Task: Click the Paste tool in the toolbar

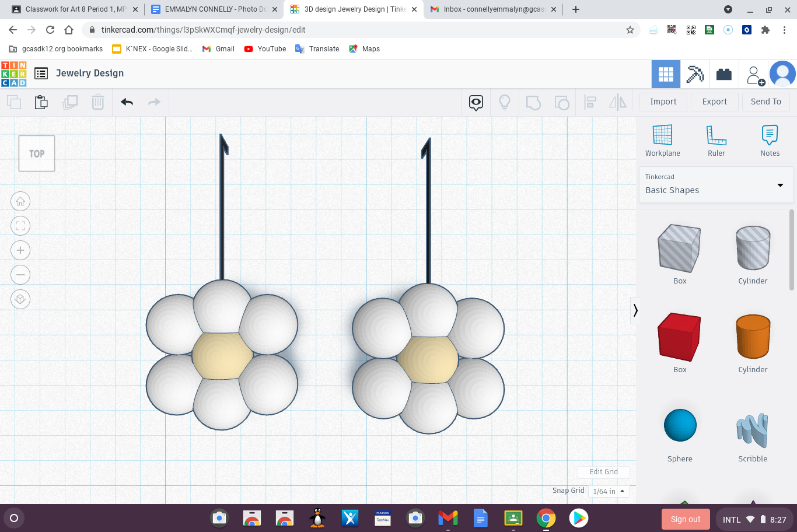Action: coord(41,102)
